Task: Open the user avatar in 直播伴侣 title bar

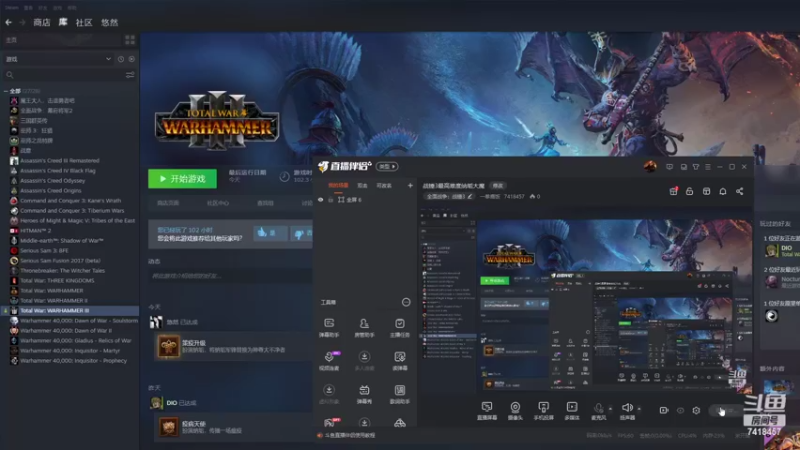Action: (x=650, y=166)
